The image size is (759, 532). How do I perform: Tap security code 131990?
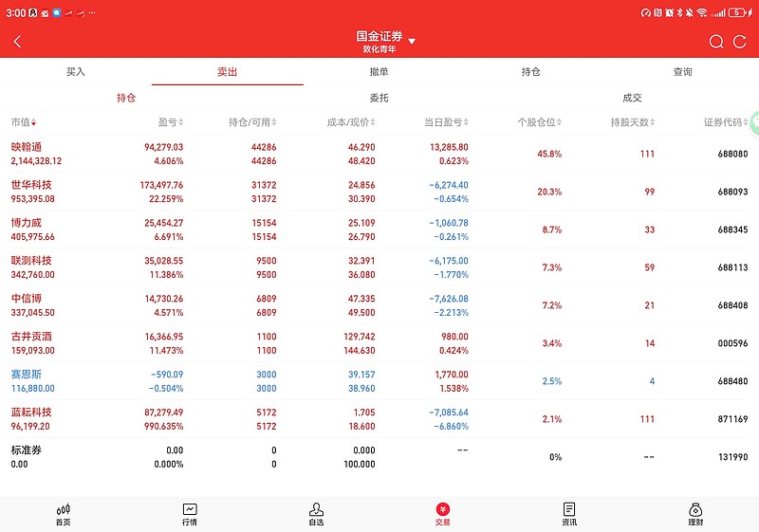click(x=732, y=457)
